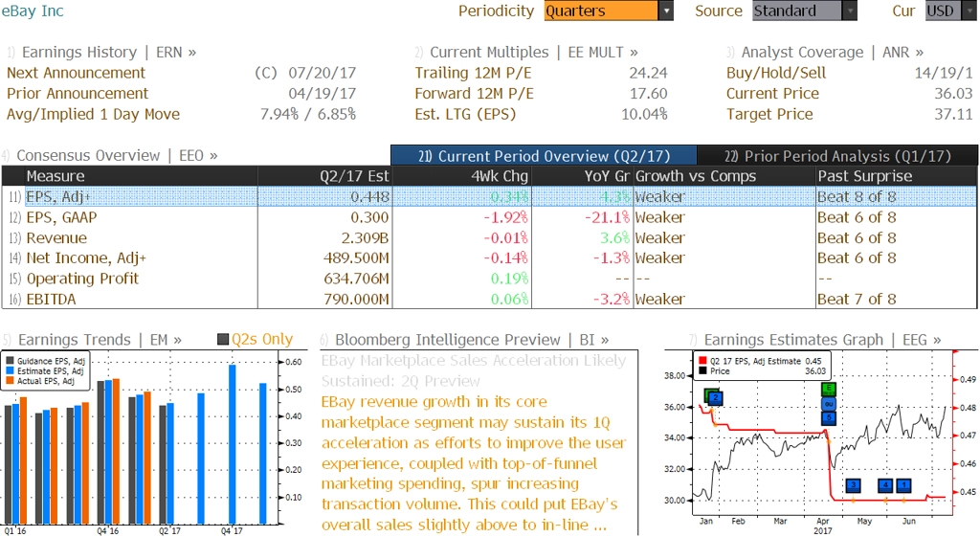Click the eBay Inc company title
The height and width of the screenshot is (537, 980).
click(33, 11)
